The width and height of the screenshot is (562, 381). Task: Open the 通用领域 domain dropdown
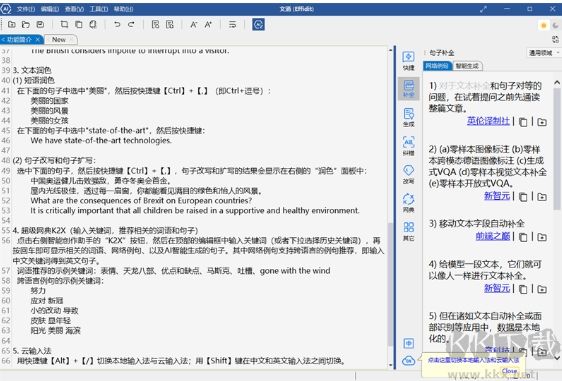543,53
